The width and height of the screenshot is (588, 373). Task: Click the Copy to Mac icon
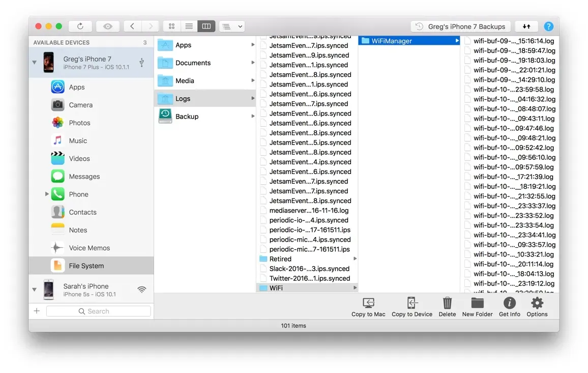(368, 304)
